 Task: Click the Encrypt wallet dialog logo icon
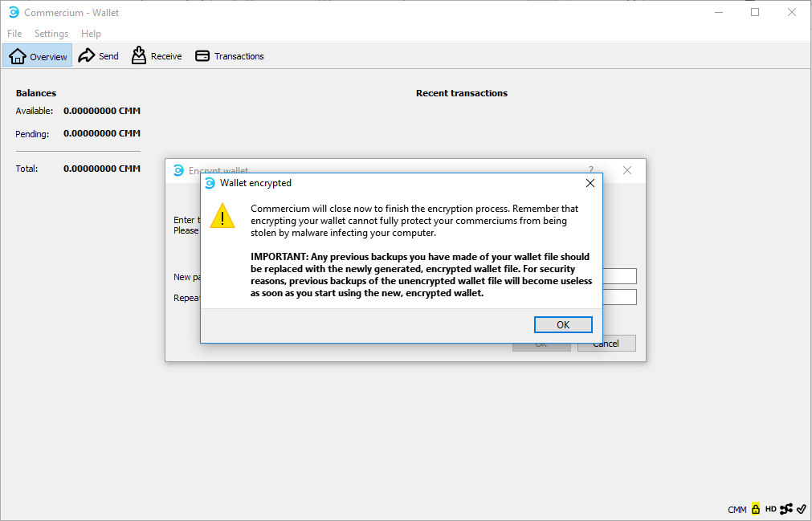click(178, 170)
